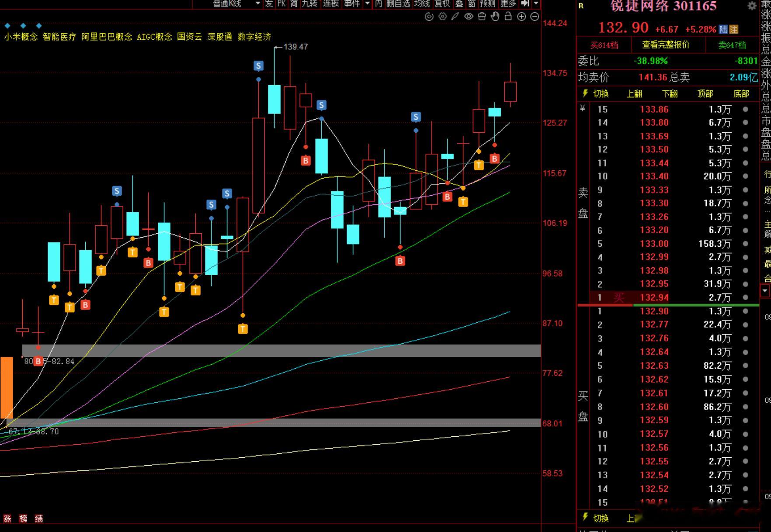Click the 小米概念 concept tag

click(21, 37)
